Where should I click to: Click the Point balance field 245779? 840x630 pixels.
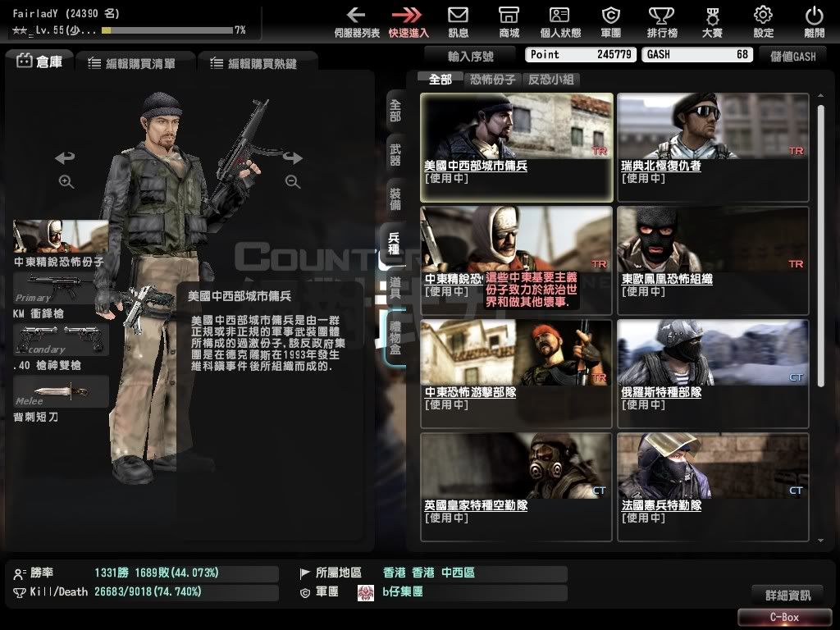pyautogui.click(x=581, y=54)
